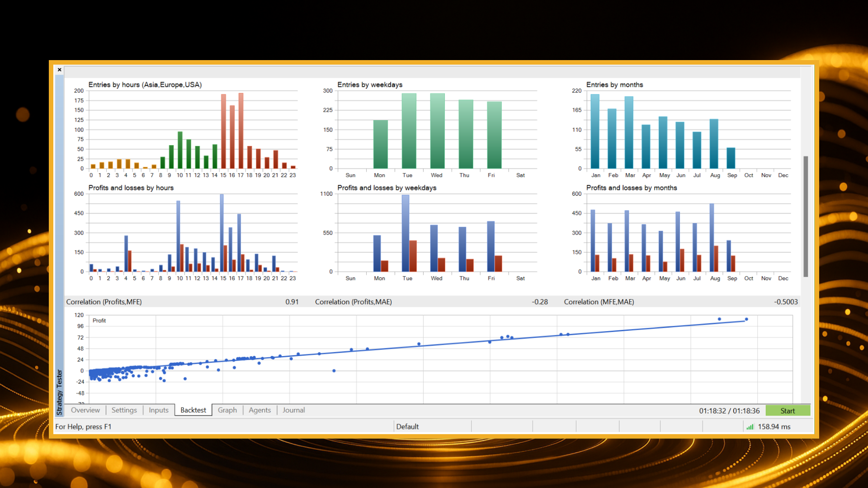Click the vertical Strategy Tester label
This screenshot has width=868, height=488.
pos(59,392)
